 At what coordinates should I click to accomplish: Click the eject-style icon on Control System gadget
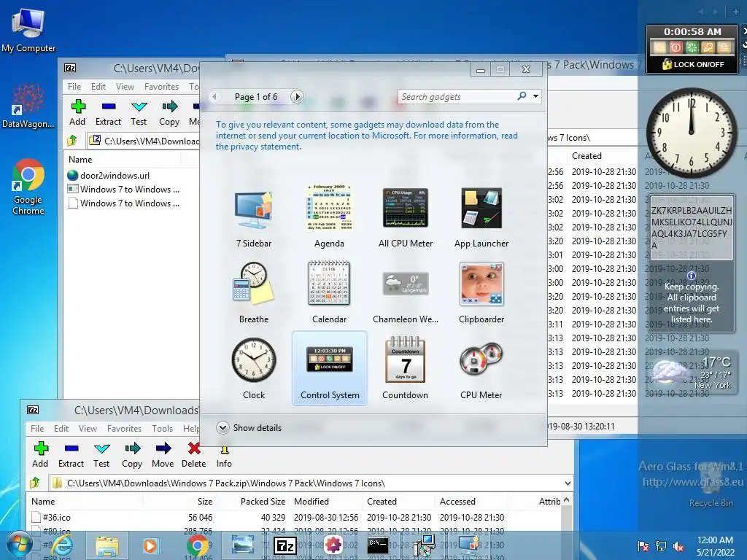(x=723, y=47)
